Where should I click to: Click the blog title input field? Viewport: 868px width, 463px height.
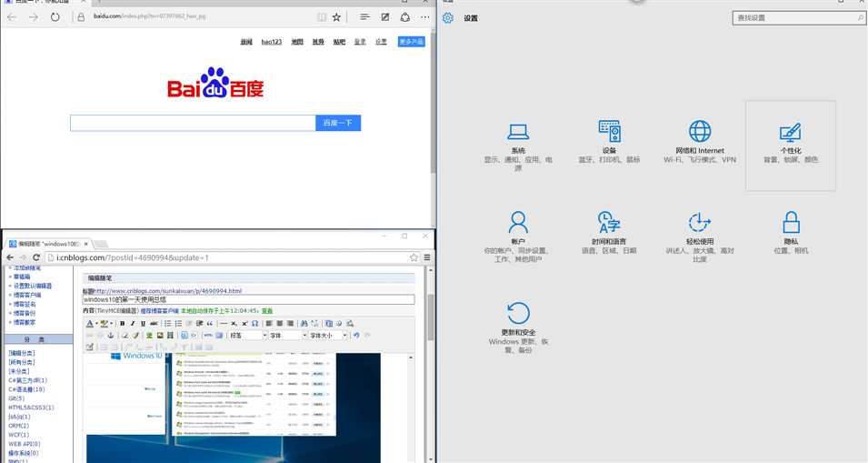coord(248,299)
